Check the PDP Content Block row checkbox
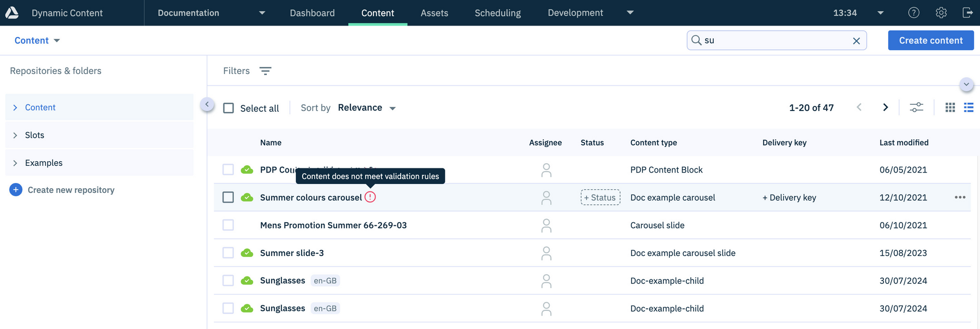Image resolution: width=980 pixels, height=329 pixels. tap(228, 169)
